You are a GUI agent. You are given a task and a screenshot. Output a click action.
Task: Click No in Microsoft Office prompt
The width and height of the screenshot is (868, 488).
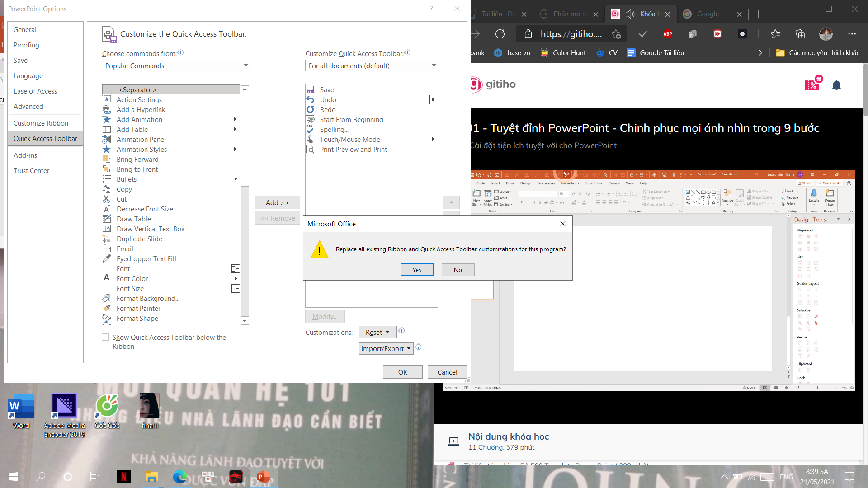458,270
